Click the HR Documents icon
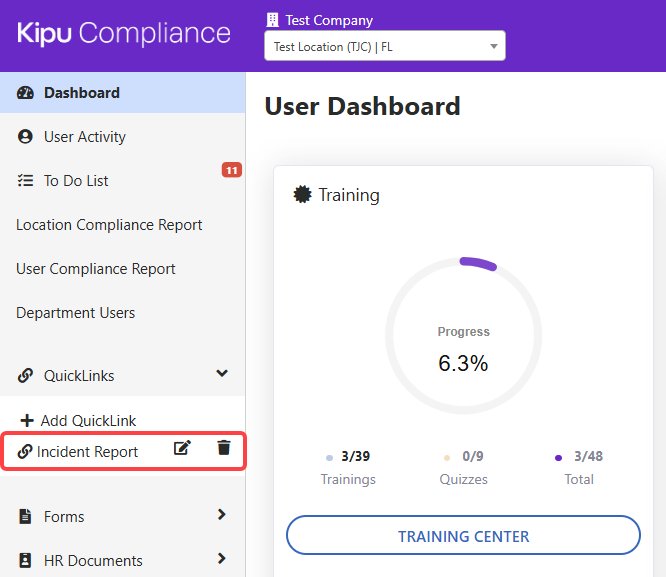The width and height of the screenshot is (666, 577). click(x=26, y=561)
